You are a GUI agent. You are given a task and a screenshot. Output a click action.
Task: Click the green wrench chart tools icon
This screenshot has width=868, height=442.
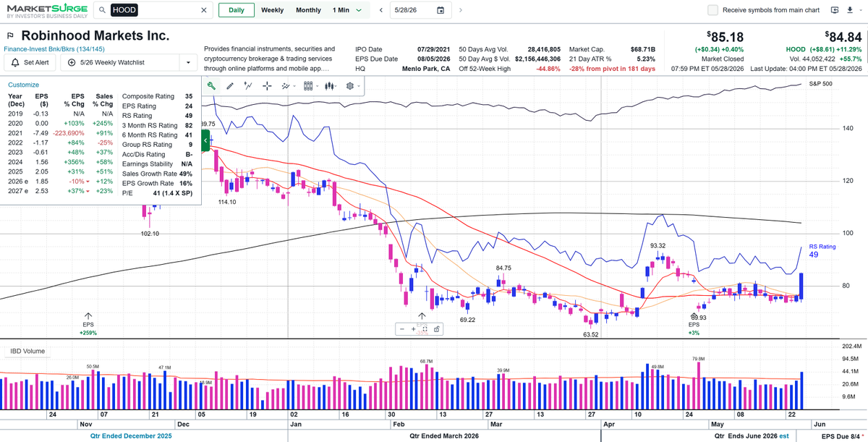point(210,85)
